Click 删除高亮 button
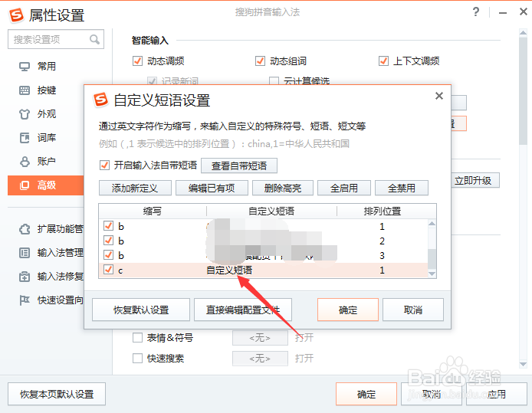This screenshot has height=413, width=532. (x=283, y=188)
